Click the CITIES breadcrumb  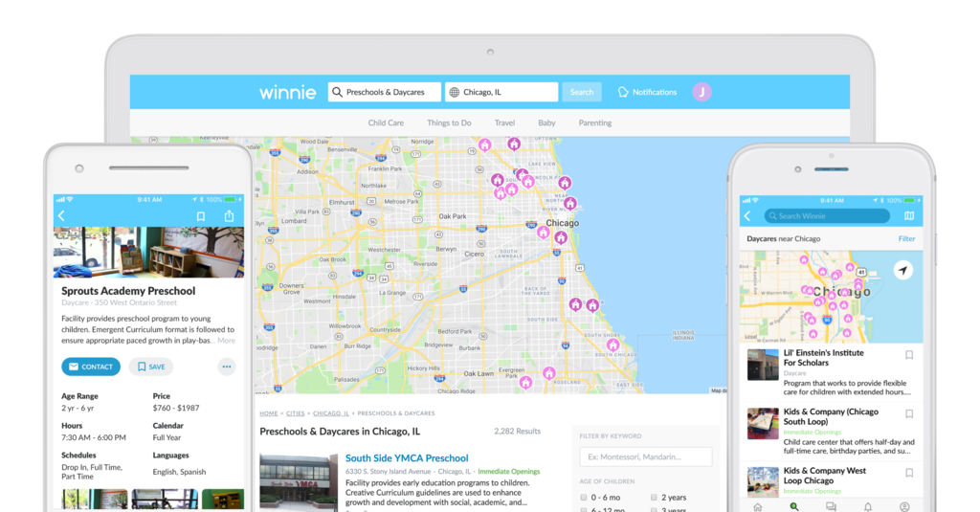(x=296, y=413)
